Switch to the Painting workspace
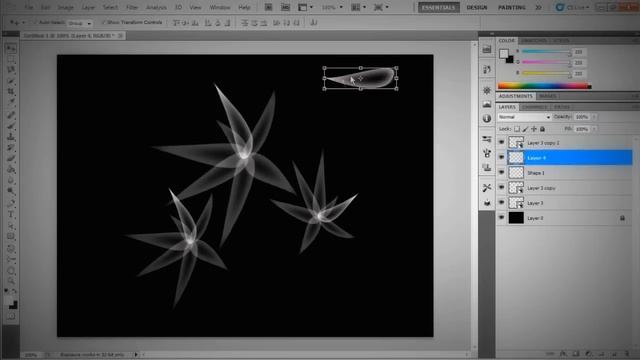This screenshot has width=640, height=360. pyautogui.click(x=511, y=7)
